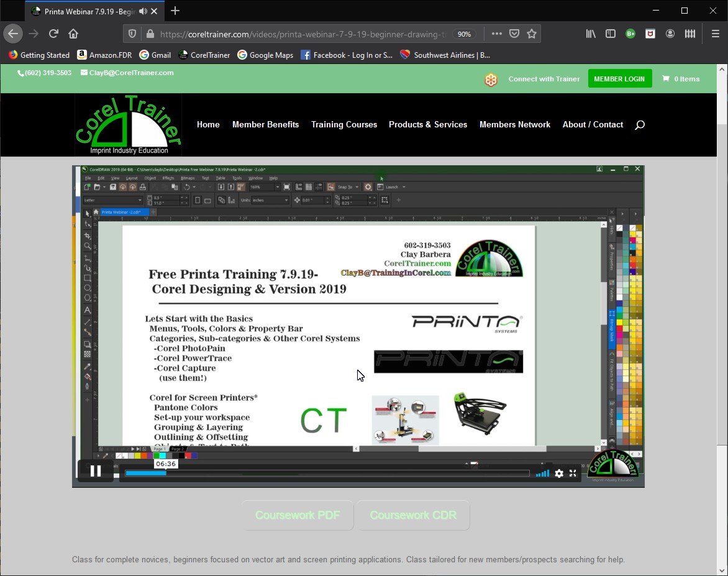Click the page scrollbar up arrow
The height and width of the screenshot is (576, 728).
pyautogui.click(x=722, y=69)
